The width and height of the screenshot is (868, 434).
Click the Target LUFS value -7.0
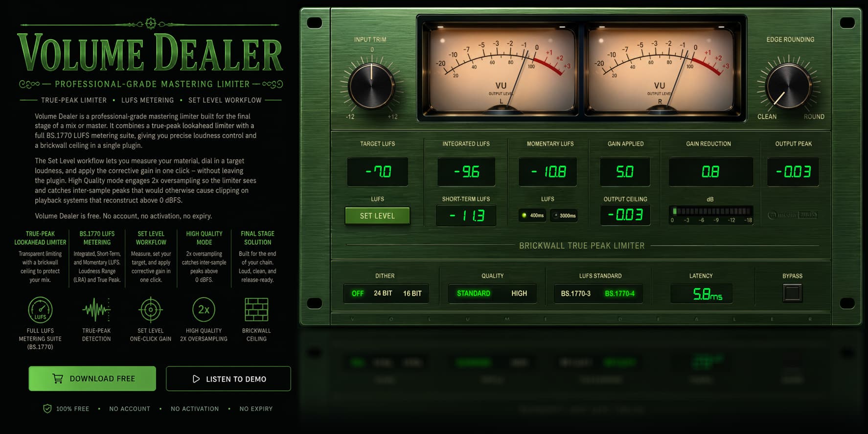378,172
